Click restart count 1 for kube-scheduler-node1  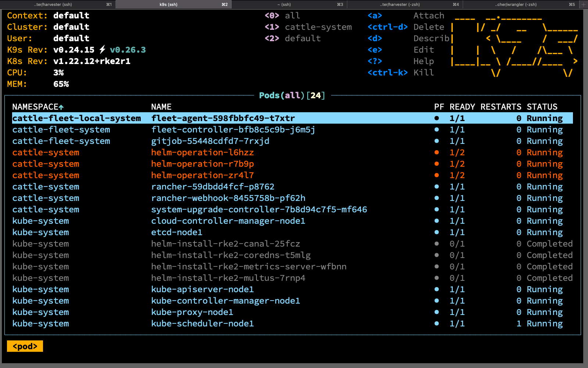(x=519, y=323)
